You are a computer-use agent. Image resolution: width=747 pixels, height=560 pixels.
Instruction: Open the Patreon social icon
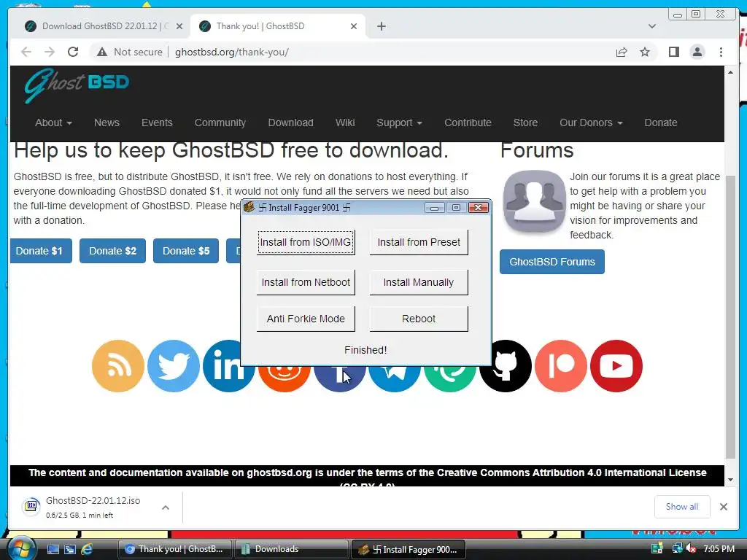561,366
